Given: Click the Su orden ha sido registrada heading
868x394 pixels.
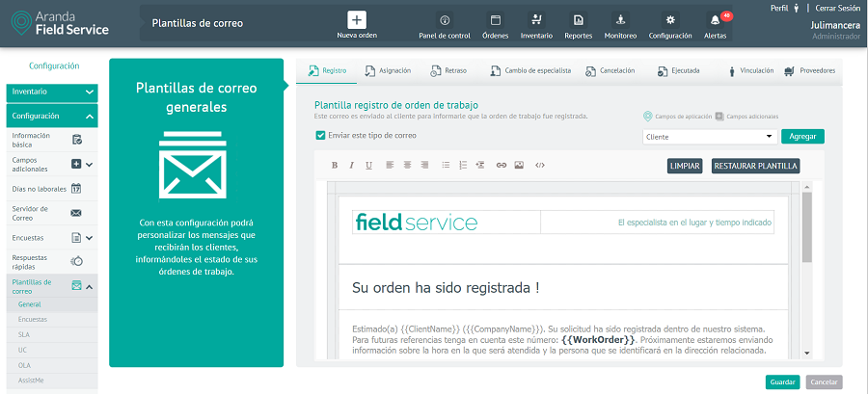Looking at the screenshot, I should click(x=445, y=288).
